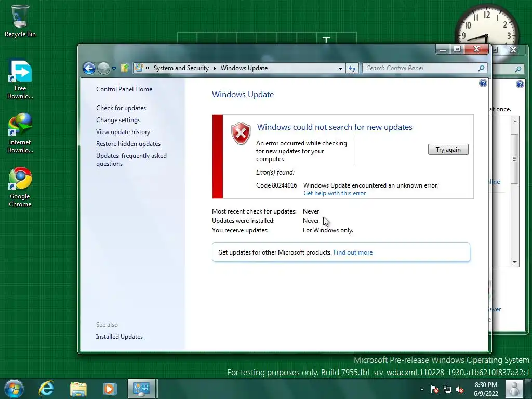Open View update history
This screenshot has height=399, width=532.
[x=123, y=131]
